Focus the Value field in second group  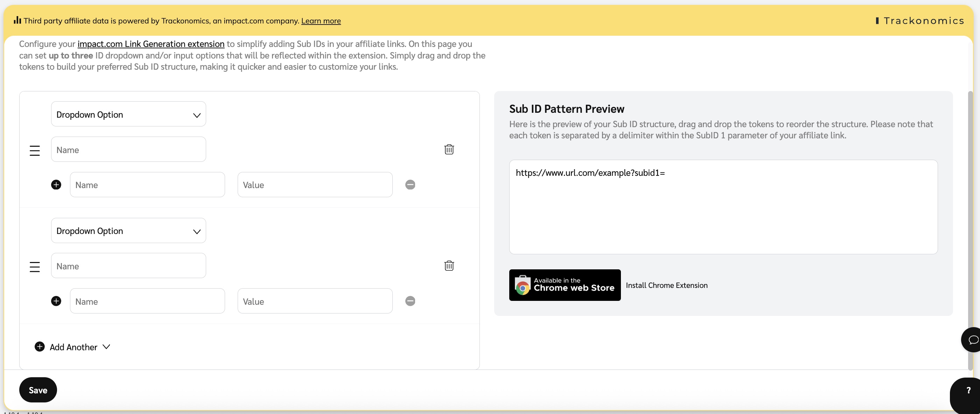(315, 301)
